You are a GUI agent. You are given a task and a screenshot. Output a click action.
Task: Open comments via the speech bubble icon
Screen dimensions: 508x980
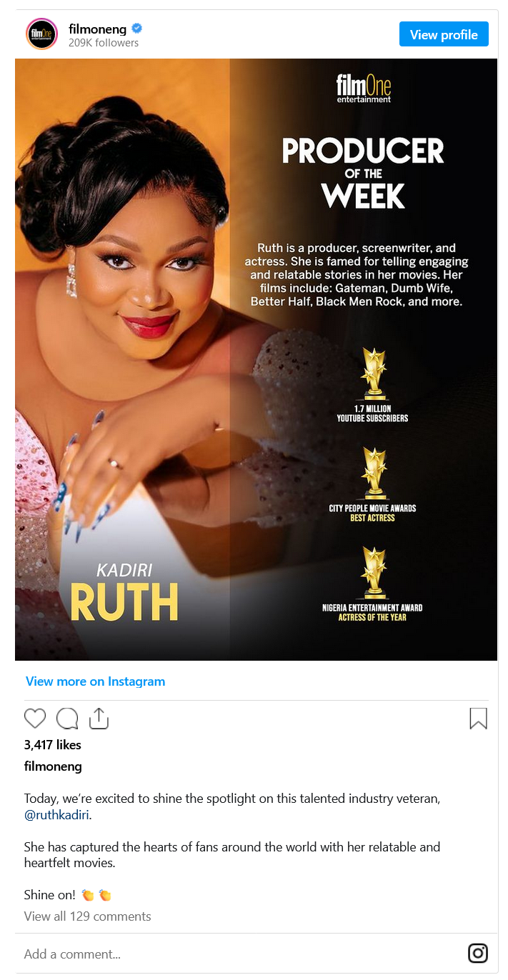point(67,719)
